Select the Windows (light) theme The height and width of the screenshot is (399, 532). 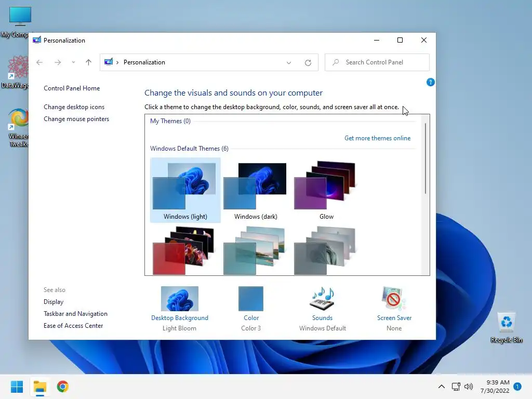(x=185, y=190)
